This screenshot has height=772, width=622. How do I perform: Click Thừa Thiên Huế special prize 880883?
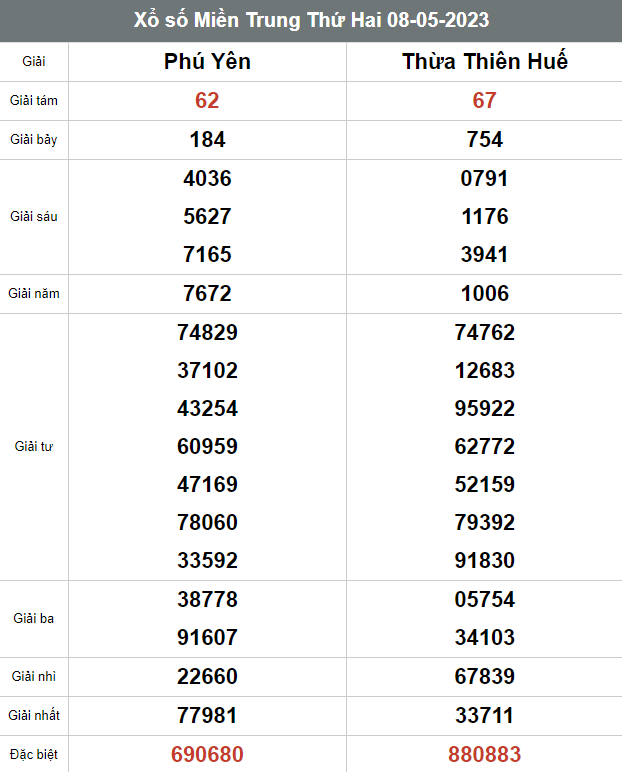point(485,754)
